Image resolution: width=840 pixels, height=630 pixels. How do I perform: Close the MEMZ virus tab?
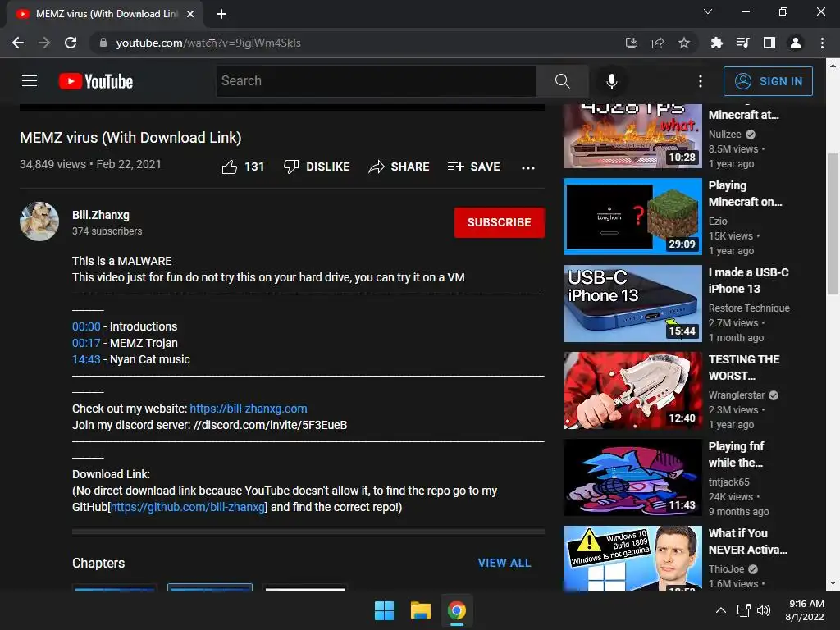pos(190,14)
